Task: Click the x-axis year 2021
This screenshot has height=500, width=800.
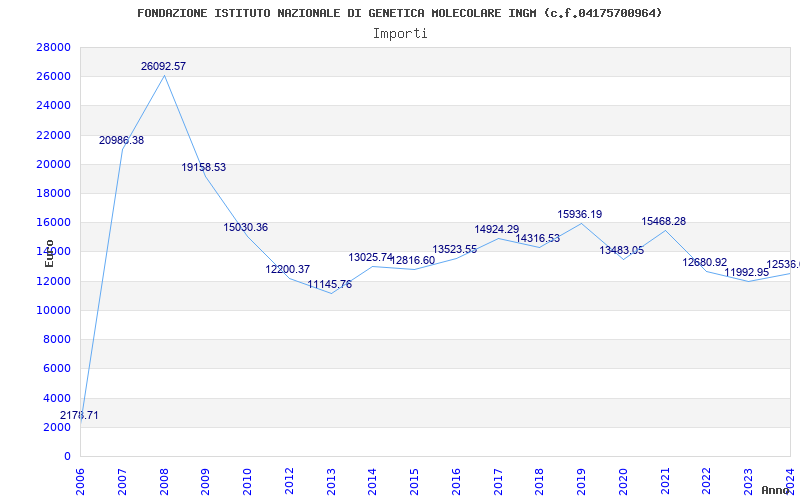Action: coord(665,482)
